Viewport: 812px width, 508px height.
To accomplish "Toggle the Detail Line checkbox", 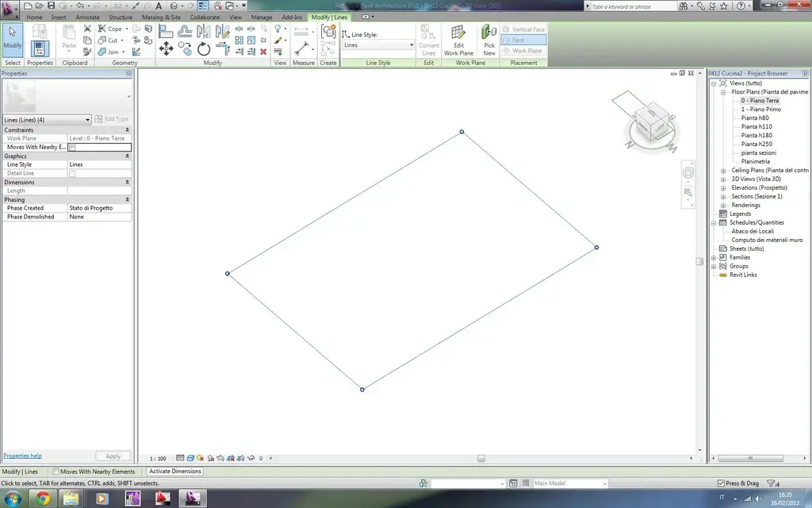I will (x=72, y=174).
